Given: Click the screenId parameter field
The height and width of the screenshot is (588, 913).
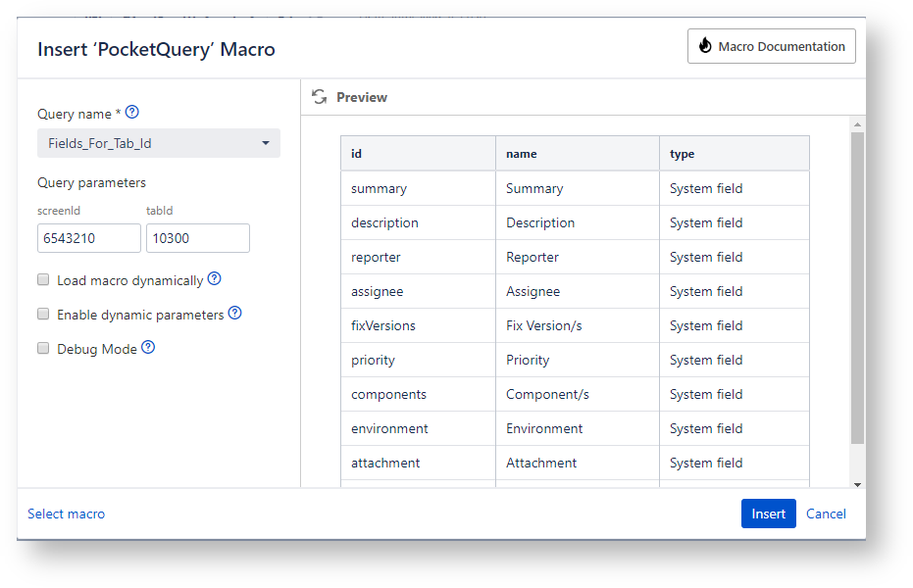Looking at the screenshot, I should pyautogui.click(x=89, y=237).
